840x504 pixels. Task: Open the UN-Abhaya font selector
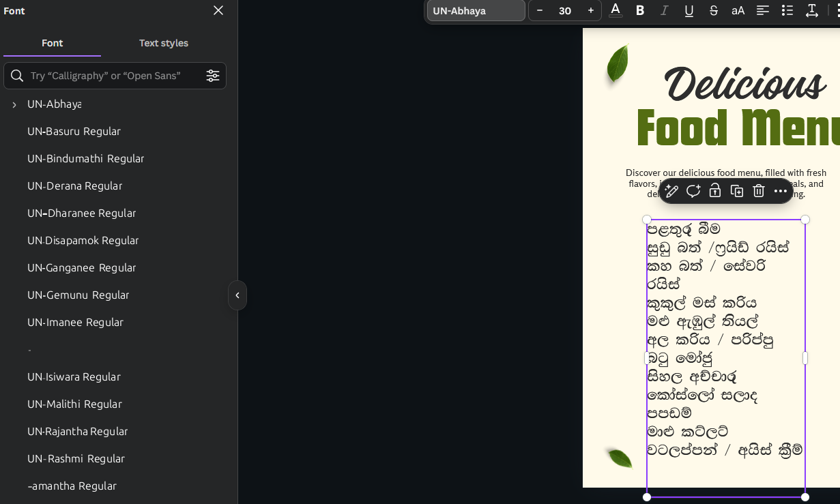click(x=476, y=11)
